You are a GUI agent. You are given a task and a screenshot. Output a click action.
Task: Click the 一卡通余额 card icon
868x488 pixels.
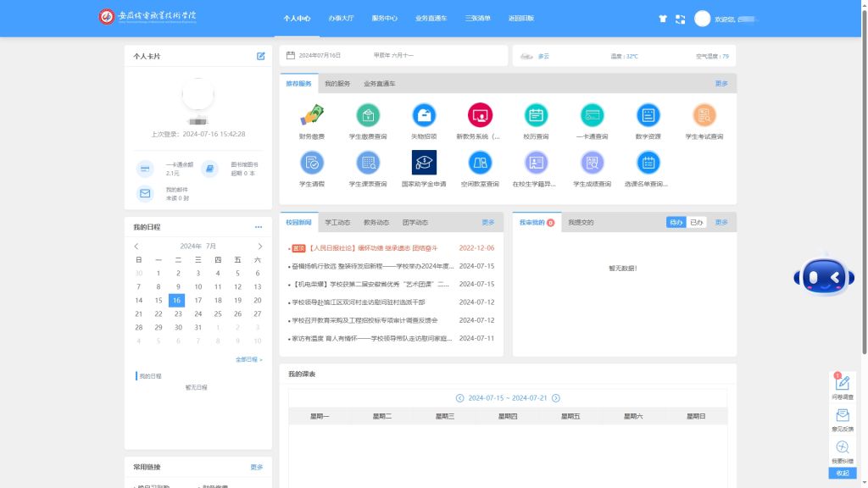tap(145, 169)
